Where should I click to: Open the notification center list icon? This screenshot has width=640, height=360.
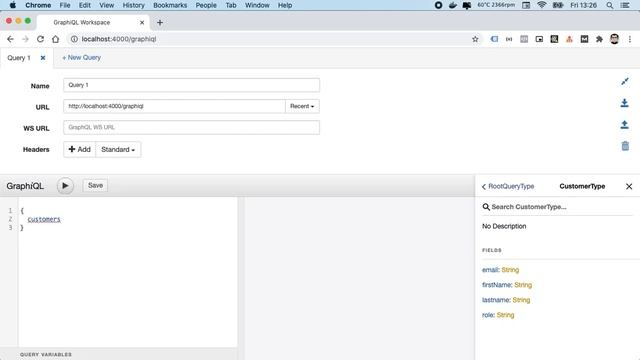[625, 5]
